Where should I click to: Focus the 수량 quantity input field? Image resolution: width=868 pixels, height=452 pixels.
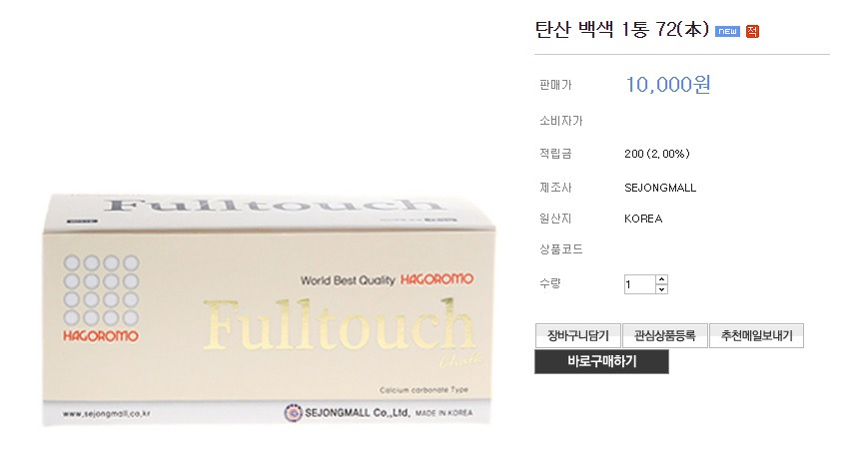(640, 284)
